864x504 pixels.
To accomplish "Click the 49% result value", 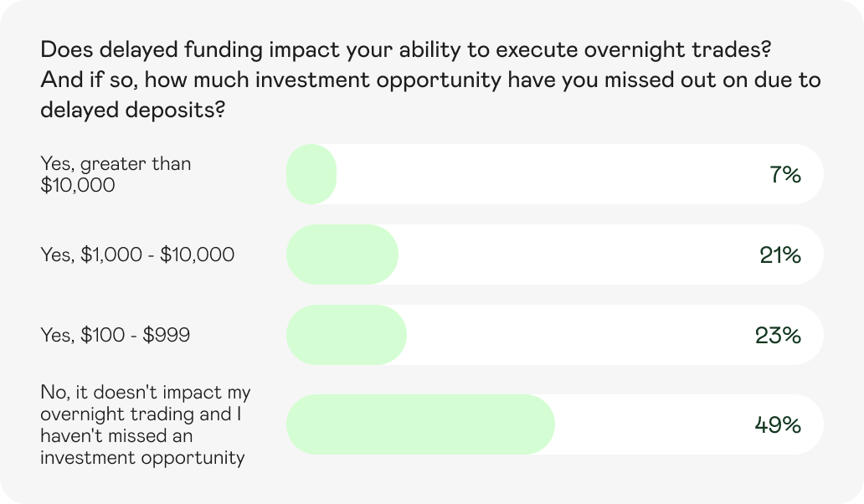I will coord(778,425).
